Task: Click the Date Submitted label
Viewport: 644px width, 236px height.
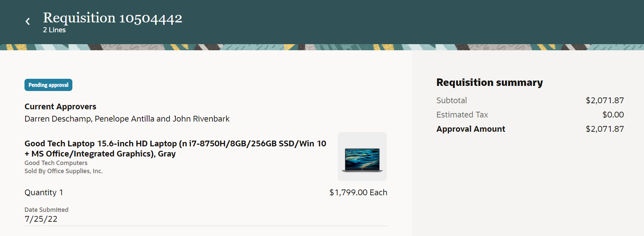Action: 46,210
